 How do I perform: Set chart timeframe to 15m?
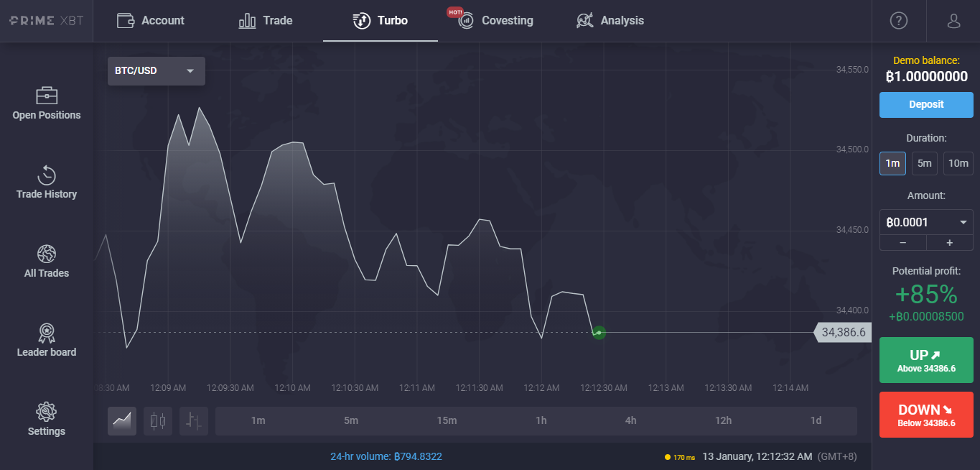click(x=447, y=421)
